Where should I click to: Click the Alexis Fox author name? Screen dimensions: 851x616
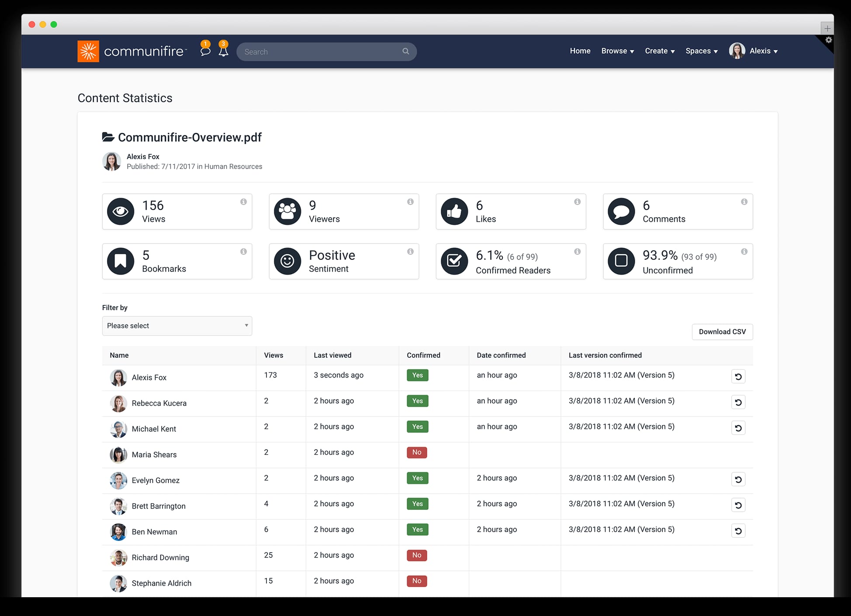143,156
